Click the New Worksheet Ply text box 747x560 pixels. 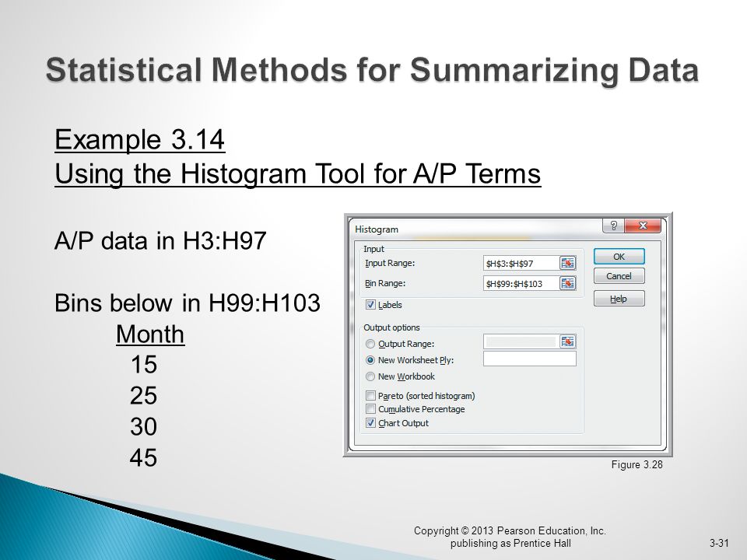point(530,359)
